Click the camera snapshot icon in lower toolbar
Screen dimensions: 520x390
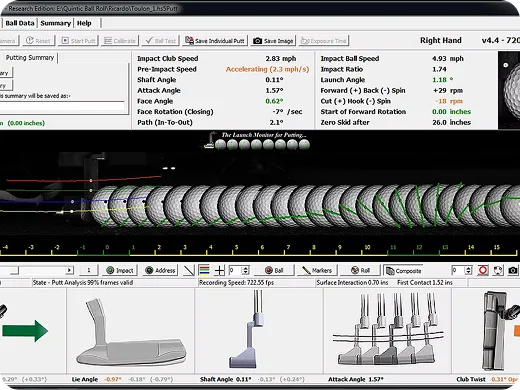[x=513, y=270]
